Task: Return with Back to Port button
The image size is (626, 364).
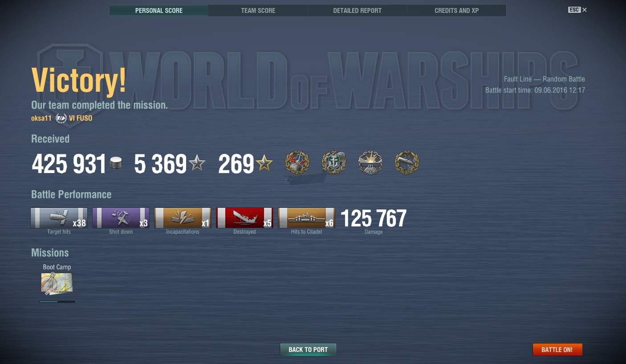Action: 308,349
